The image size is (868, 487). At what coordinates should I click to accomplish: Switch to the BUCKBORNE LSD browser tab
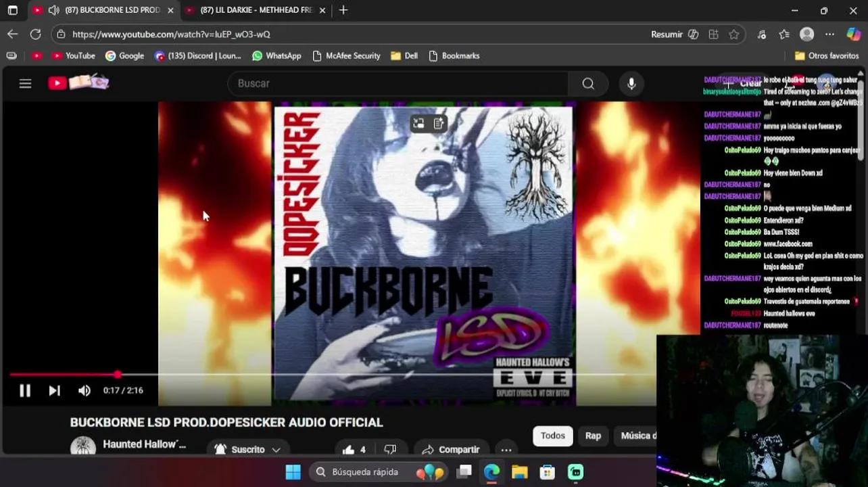[105, 10]
